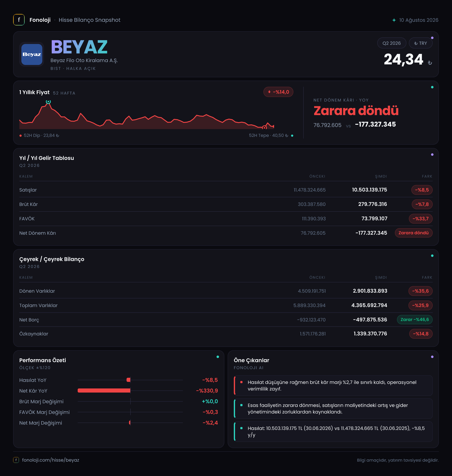This screenshot has height=476, width=452.
Task: Click the Özkaynaklar row label
Action: pyautogui.click(x=34, y=334)
